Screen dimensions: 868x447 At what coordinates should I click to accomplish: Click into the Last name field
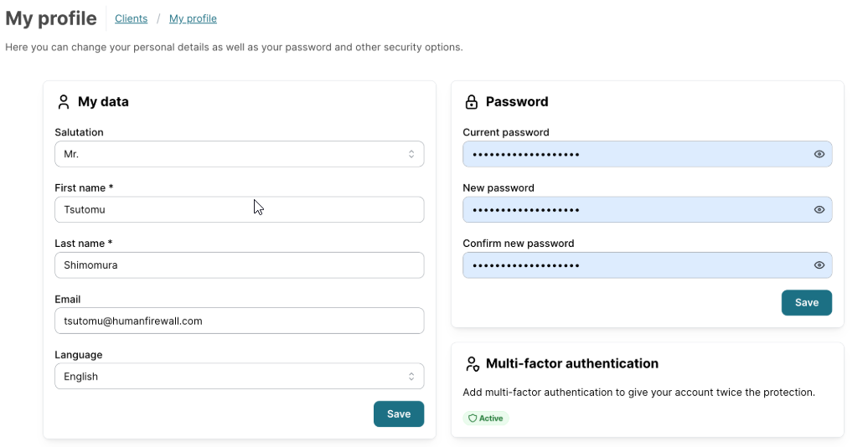pos(239,265)
